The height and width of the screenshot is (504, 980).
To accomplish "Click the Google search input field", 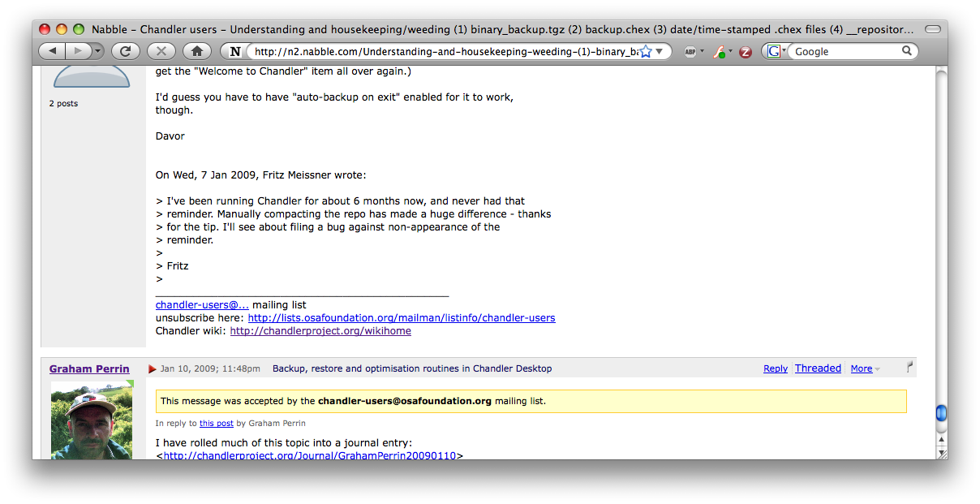I will tap(844, 51).
